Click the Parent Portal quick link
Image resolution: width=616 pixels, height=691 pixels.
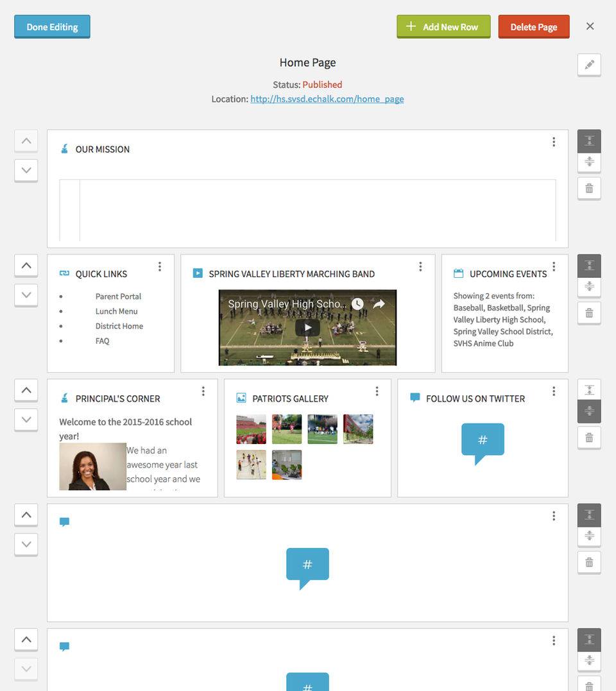click(x=118, y=296)
